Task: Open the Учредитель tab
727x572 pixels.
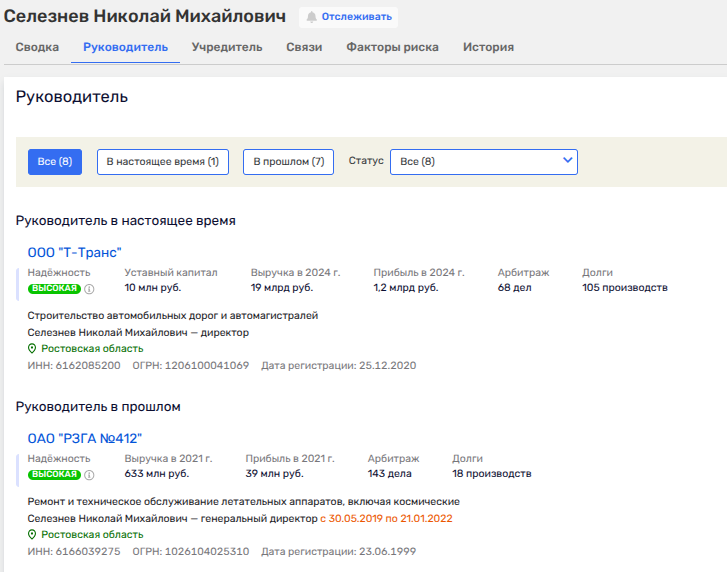Action: [x=227, y=47]
